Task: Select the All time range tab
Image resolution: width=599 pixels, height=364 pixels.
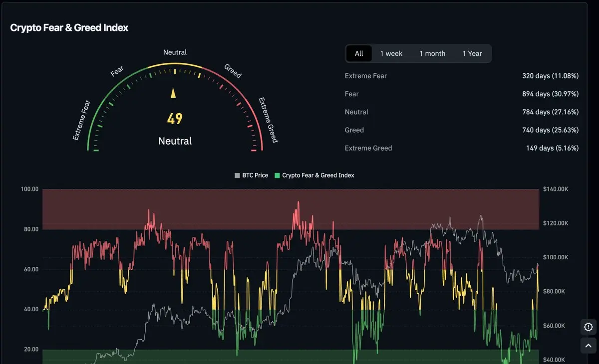Action: pos(359,53)
